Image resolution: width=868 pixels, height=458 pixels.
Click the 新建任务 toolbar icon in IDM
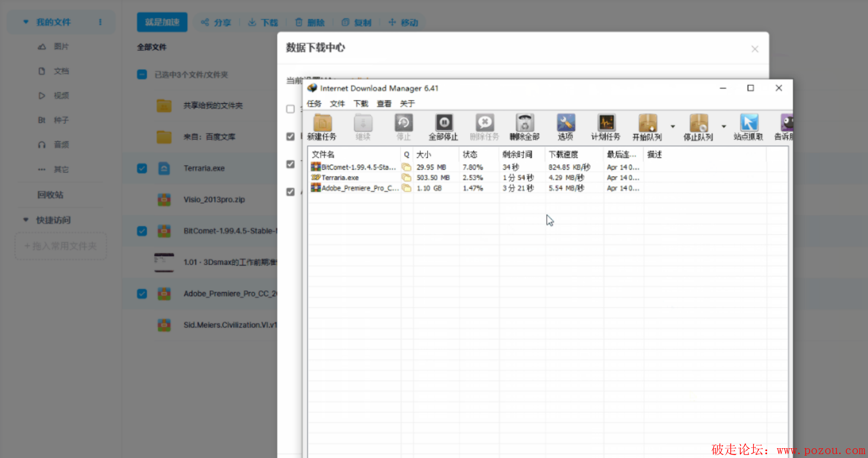click(x=322, y=123)
